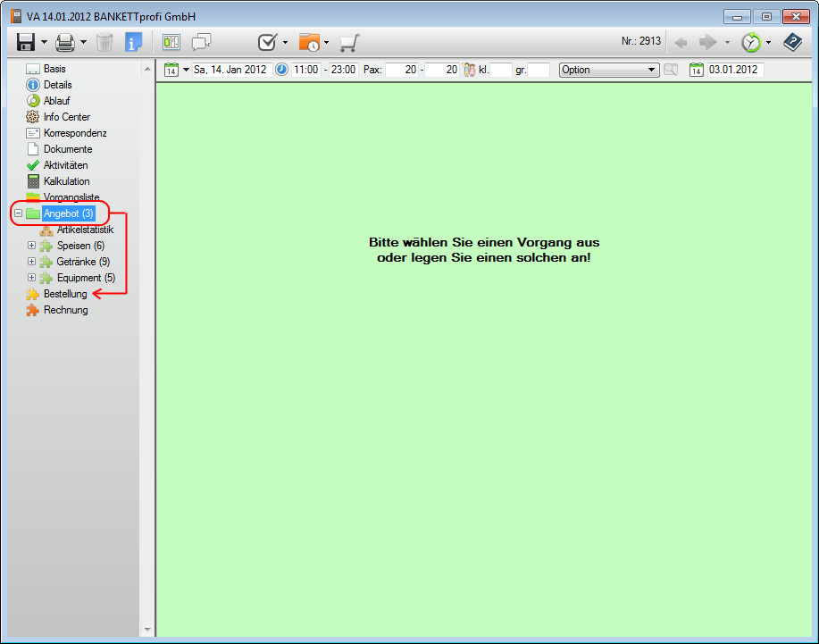The width and height of the screenshot is (819, 644).
Task: Select Korrespondenz in the sidebar
Action: pyautogui.click(x=75, y=133)
